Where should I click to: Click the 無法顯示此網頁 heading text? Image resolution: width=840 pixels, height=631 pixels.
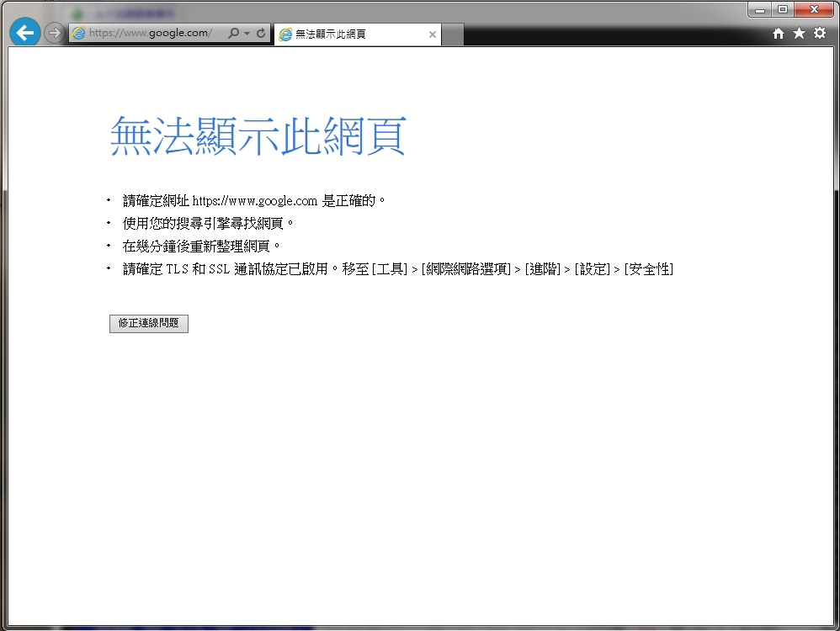pos(258,136)
